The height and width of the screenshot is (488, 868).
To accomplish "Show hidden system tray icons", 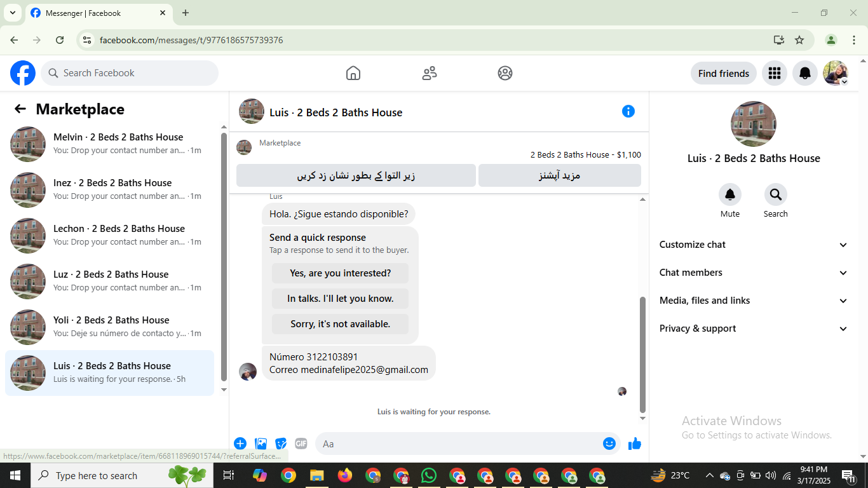I will pyautogui.click(x=709, y=475).
